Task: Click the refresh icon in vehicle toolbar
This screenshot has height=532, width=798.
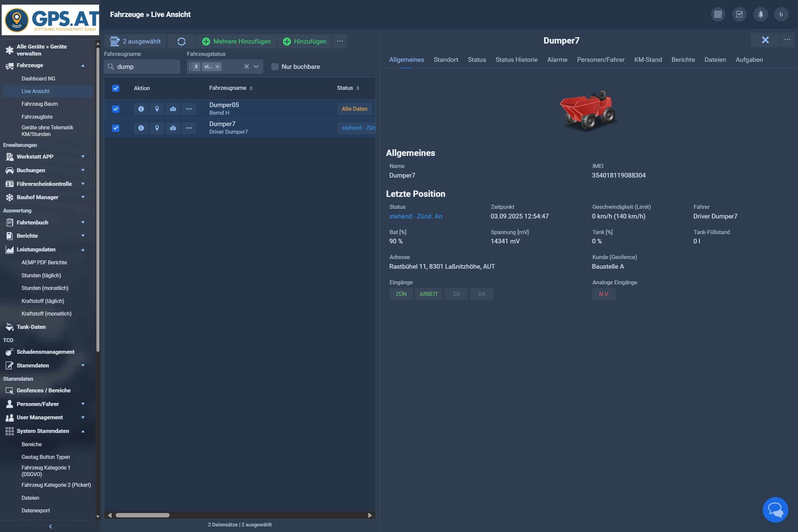Action: coord(181,41)
